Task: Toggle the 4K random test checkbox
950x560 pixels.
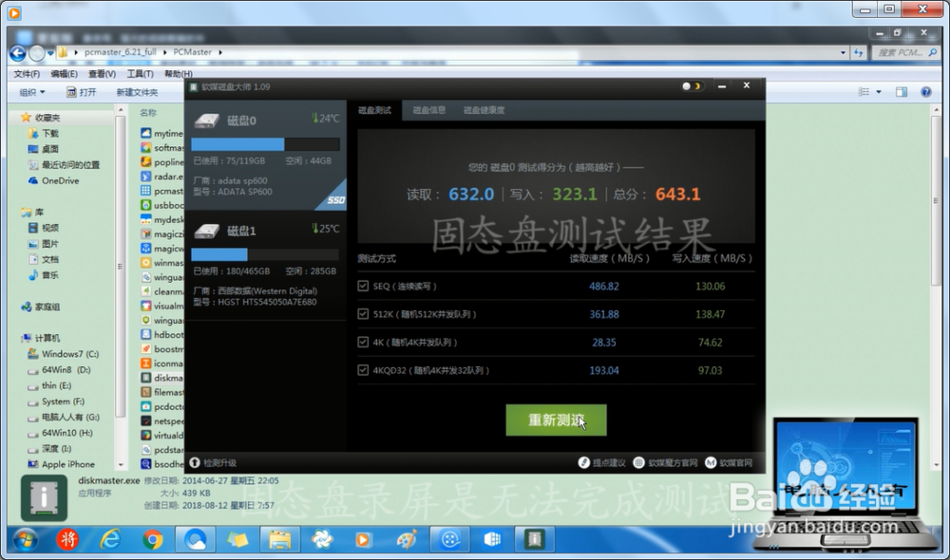Action: [363, 342]
